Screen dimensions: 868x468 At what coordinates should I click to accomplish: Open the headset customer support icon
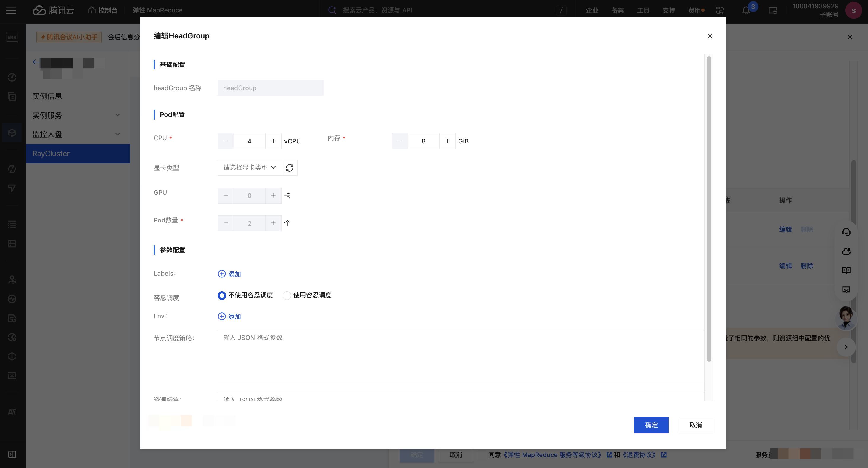tap(846, 232)
